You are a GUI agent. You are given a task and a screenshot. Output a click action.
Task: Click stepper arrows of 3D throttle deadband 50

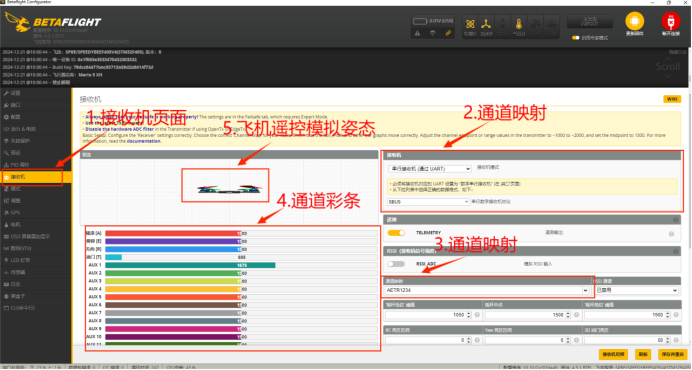668,340
